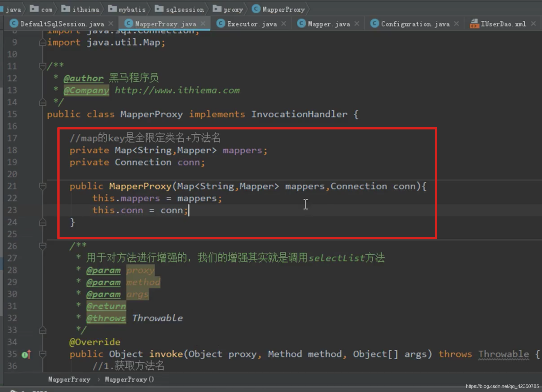Collapse the class Javadoc fold at line 11
This screenshot has height=392, width=542.
pos(42,66)
